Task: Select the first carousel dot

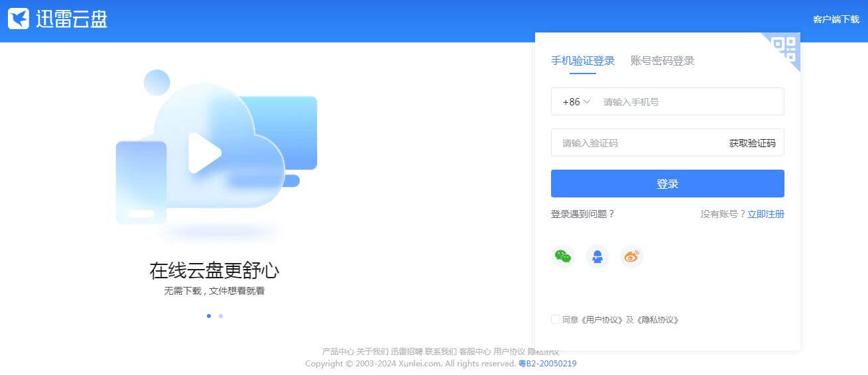Action: pyautogui.click(x=209, y=316)
